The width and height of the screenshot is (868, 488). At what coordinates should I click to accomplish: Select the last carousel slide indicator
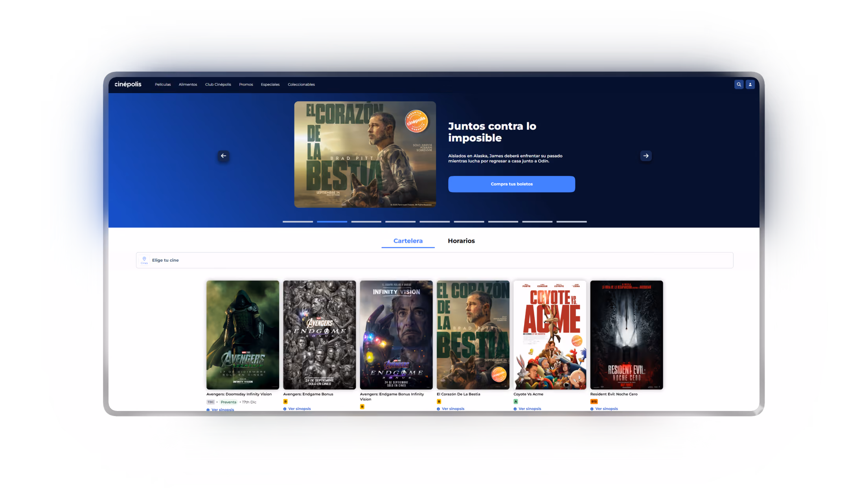(572, 222)
